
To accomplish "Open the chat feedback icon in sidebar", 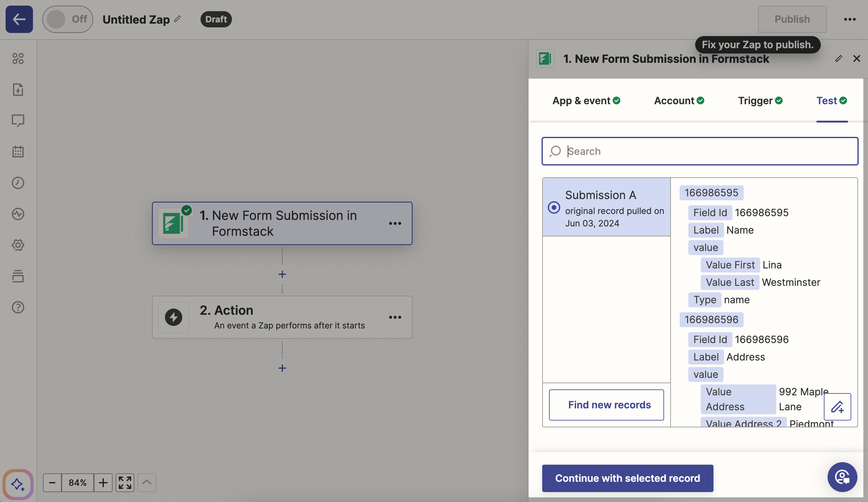I will click(x=18, y=120).
